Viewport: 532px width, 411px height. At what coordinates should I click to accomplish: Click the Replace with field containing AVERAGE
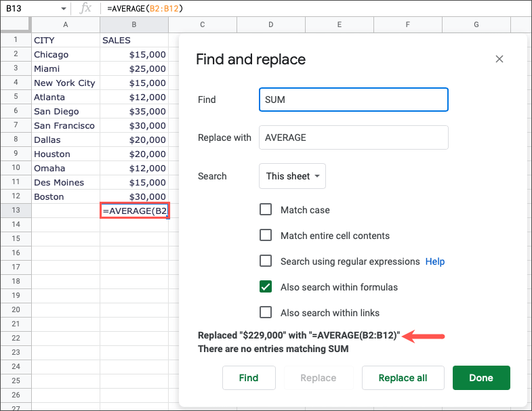(x=354, y=137)
